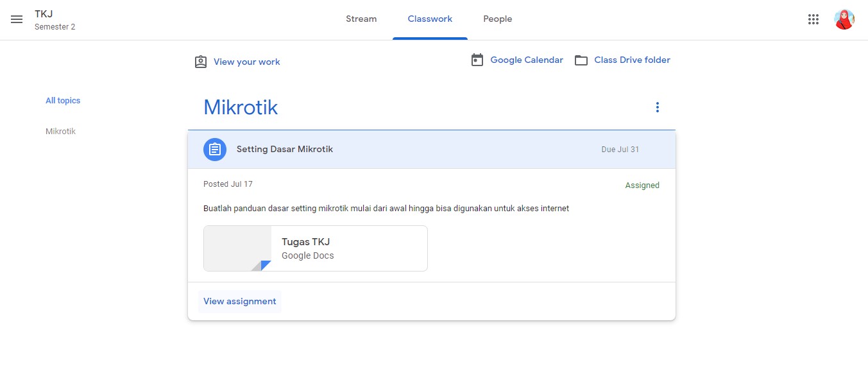Click the Assigned status label
Image resolution: width=868 pixels, height=380 pixels.
coord(642,186)
